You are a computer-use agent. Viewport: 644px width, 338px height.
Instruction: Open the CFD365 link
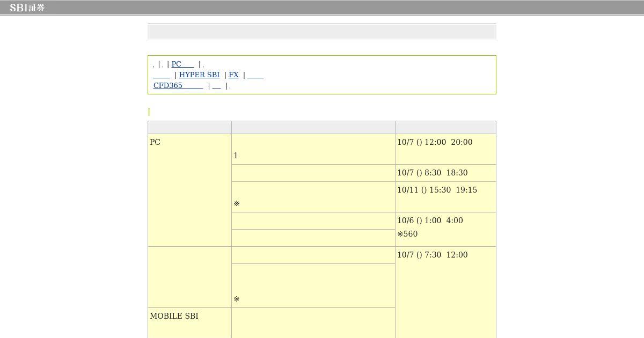pos(178,85)
